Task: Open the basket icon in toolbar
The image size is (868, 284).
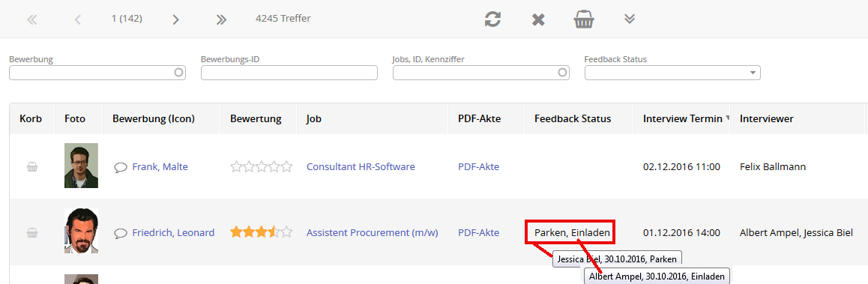Action: click(x=584, y=19)
